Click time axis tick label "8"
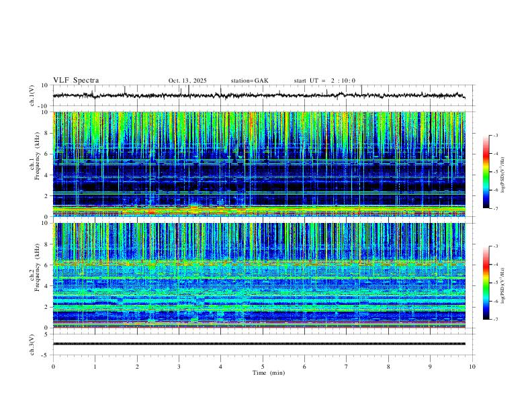The height and width of the screenshot is (411, 532). click(388, 367)
